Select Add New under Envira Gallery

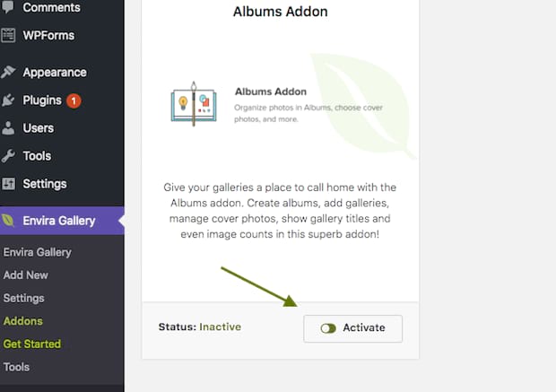coord(26,275)
